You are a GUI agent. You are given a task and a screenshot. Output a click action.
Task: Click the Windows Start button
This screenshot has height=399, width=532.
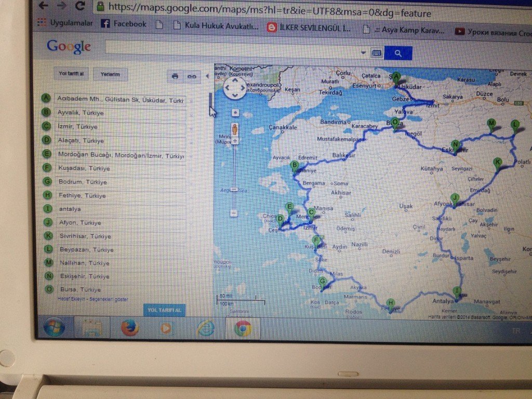coord(54,328)
